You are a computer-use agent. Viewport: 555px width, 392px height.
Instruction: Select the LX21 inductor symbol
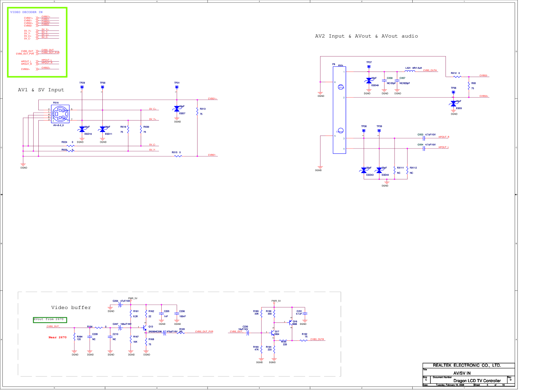[x=410, y=71]
